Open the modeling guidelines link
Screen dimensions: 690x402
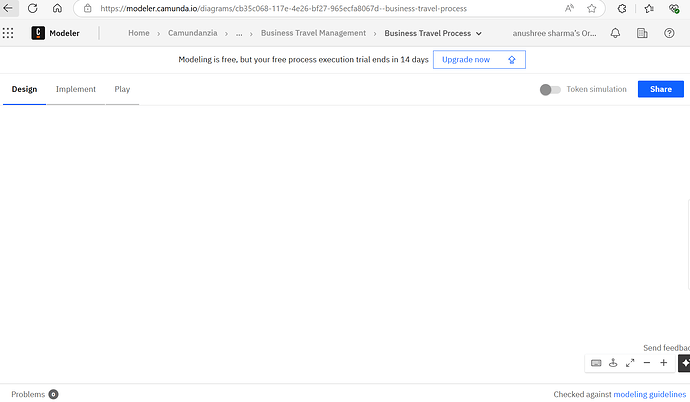click(x=649, y=394)
